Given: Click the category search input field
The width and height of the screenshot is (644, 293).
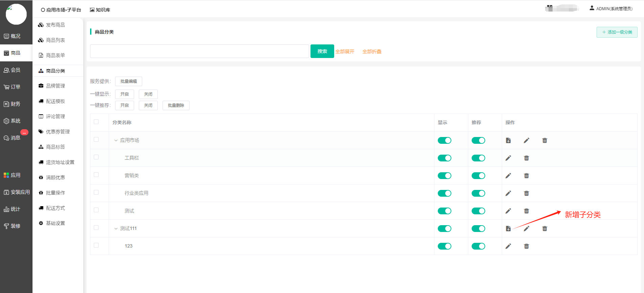Looking at the screenshot, I should 199,51.
